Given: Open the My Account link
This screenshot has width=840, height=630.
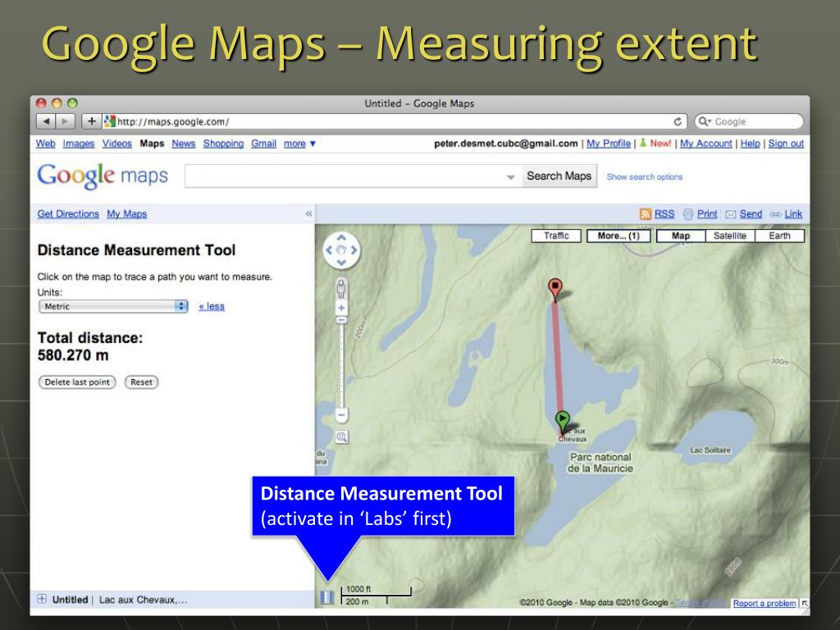Looking at the screenshot, I should (706, 144).
